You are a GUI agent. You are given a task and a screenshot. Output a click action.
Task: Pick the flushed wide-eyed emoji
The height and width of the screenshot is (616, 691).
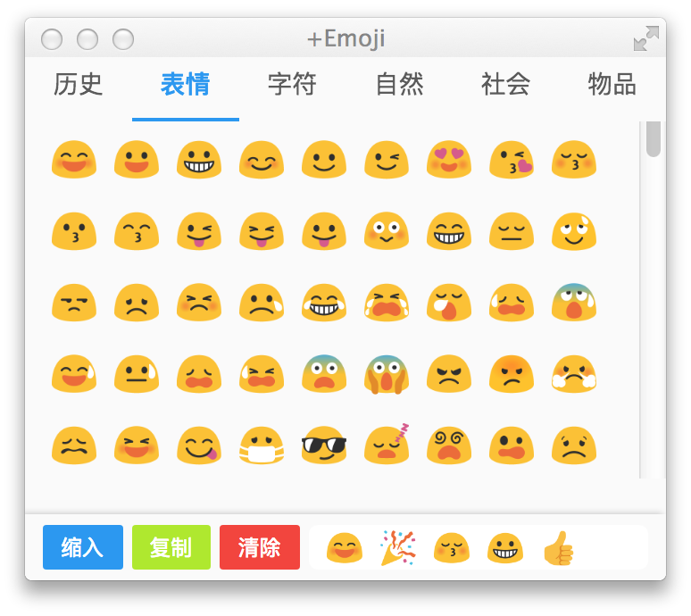387,231
